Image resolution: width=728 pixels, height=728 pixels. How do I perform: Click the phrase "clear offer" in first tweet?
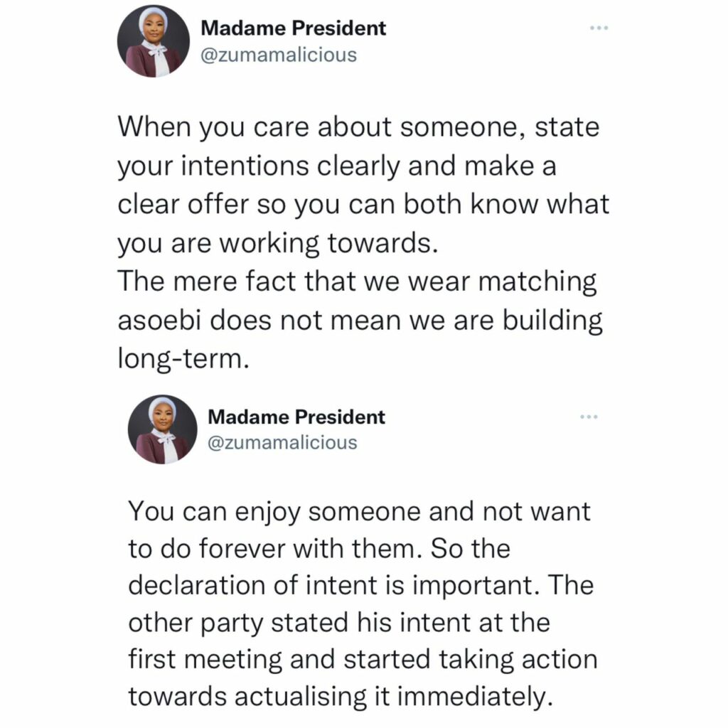click(183, 204)
